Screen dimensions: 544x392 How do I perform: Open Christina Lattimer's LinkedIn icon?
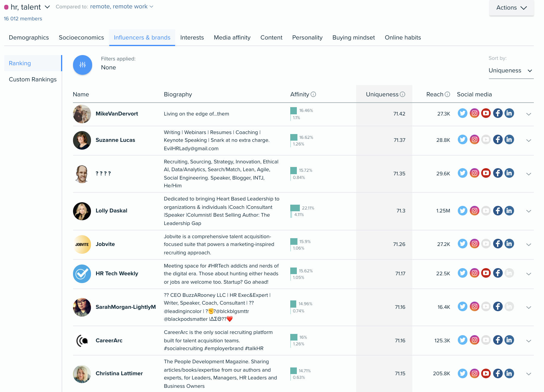pos(509,374)
